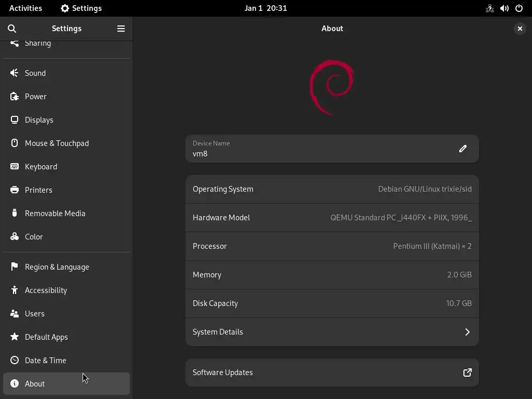
Task: Open the network status tray icon
Action: [x=489, y=8]
